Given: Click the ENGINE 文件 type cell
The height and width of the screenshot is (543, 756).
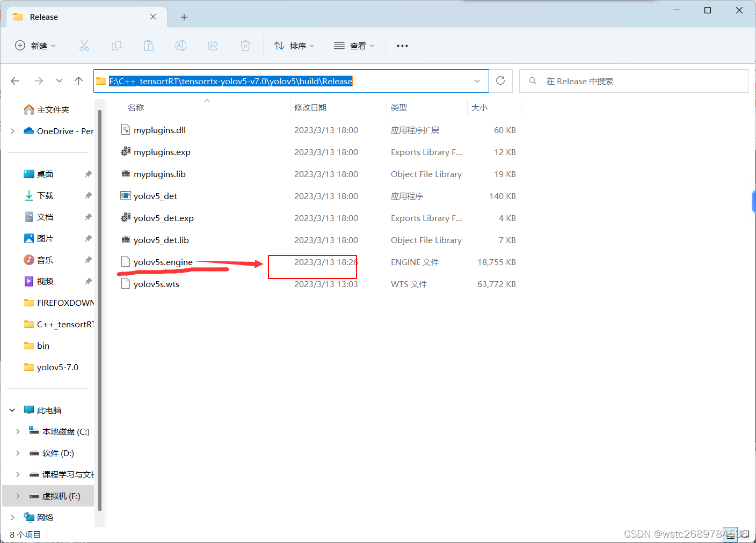Looking at the screenshot, I should 415,262.
